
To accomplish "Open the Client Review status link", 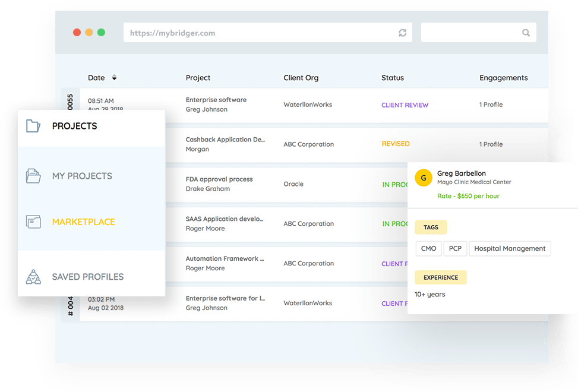I will point(405,105).
